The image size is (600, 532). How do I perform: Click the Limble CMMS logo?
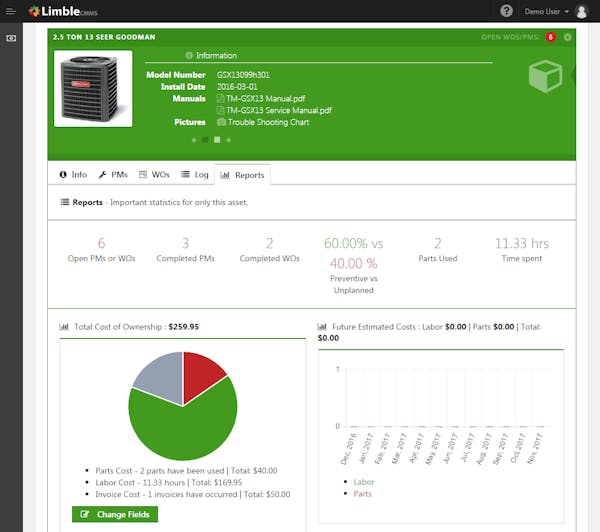pos(63,11)
